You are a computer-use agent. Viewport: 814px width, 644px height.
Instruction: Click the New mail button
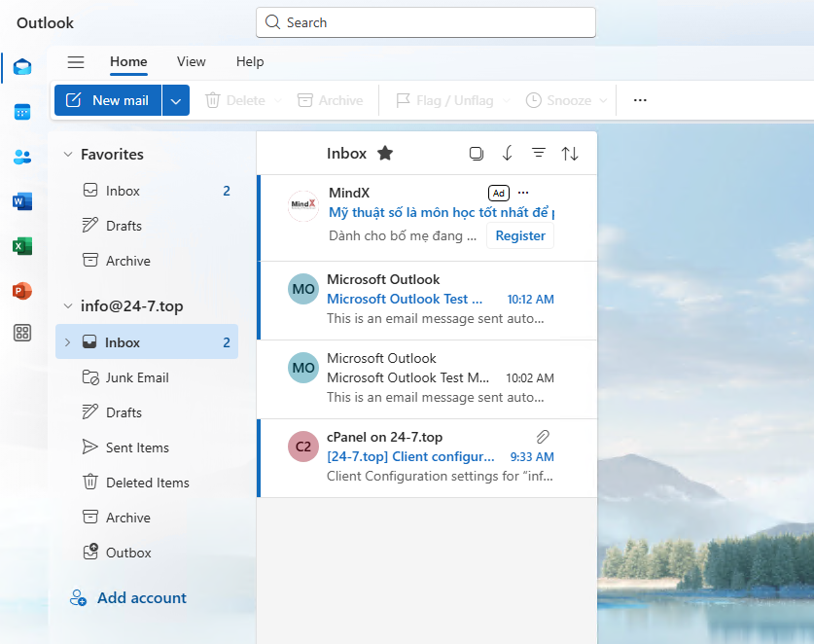108,100
